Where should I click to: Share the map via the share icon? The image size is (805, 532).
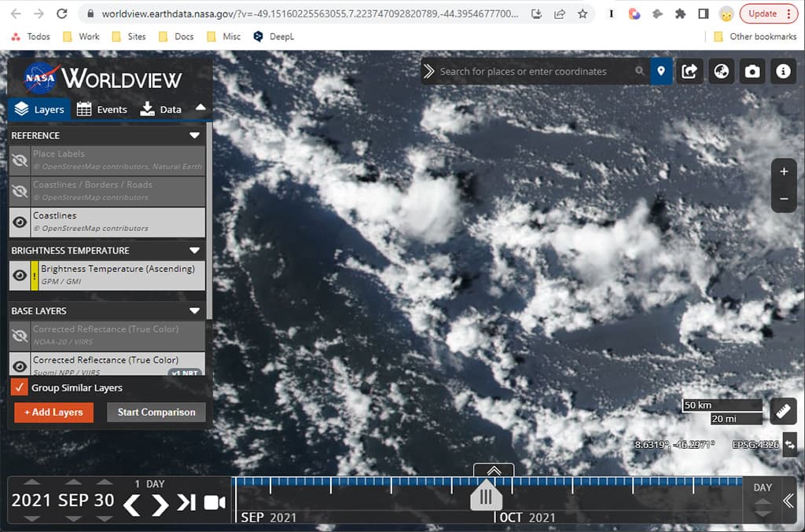click(689, 71)
